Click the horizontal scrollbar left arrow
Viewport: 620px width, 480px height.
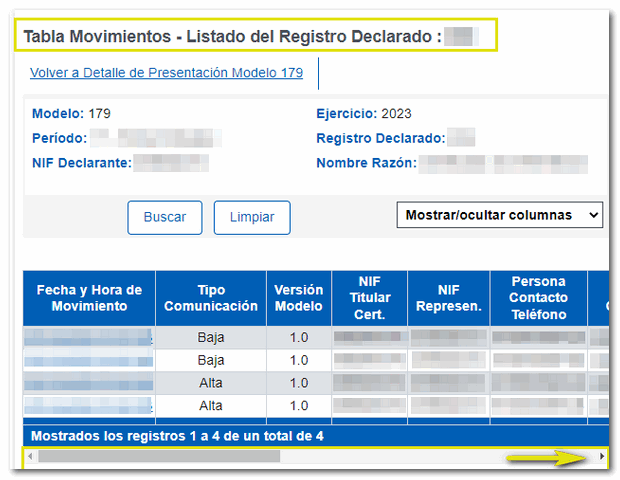click(x=30, y=456)
